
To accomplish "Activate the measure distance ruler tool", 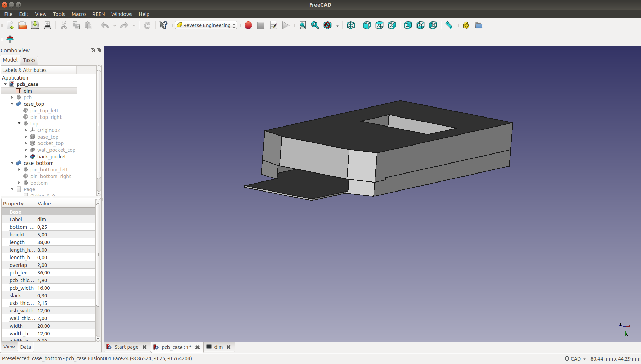I will [449, 25].
